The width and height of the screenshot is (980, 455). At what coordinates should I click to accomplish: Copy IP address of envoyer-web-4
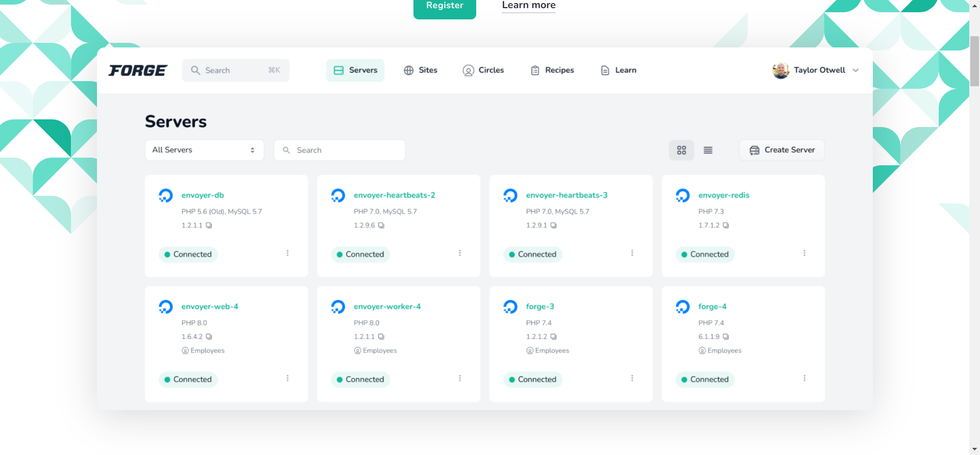(209, 337)
